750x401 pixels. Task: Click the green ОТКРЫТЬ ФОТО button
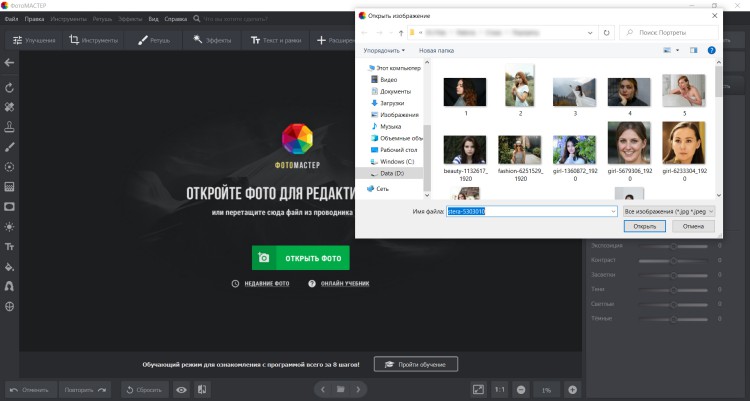(300, 258)
